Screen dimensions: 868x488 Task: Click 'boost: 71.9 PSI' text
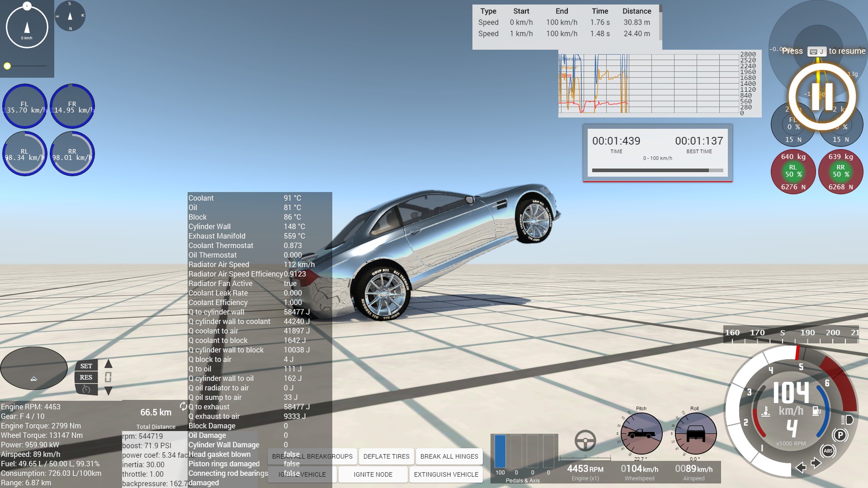coord(147,446)
